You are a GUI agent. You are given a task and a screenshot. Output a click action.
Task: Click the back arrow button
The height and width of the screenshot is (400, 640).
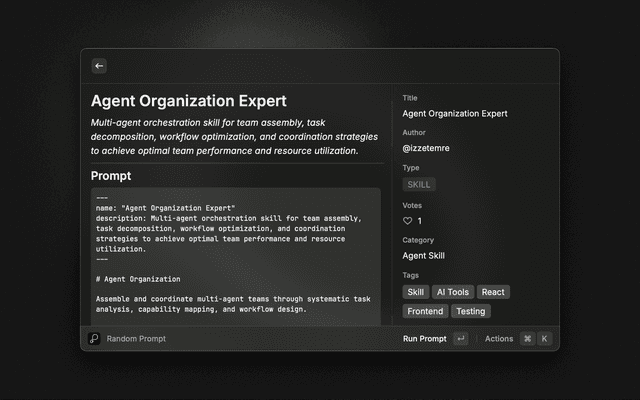99,66
